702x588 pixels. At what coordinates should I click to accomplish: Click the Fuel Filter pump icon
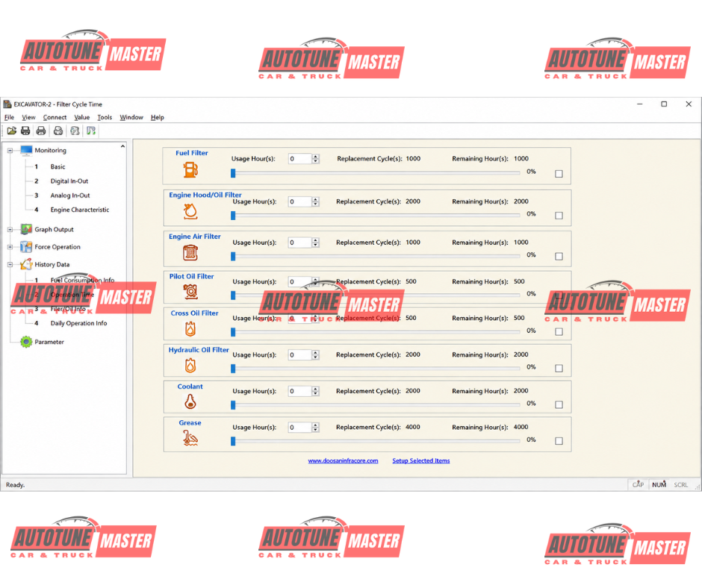pos(190,169)
